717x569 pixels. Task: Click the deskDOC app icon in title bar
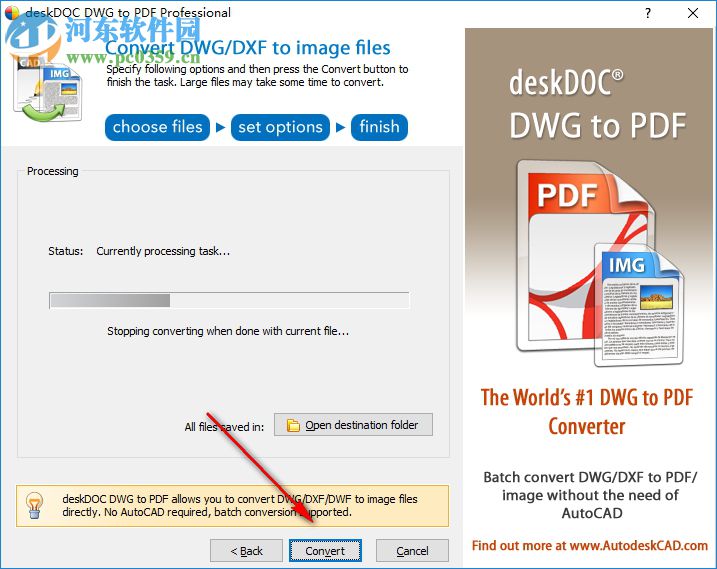pos(12,12)
